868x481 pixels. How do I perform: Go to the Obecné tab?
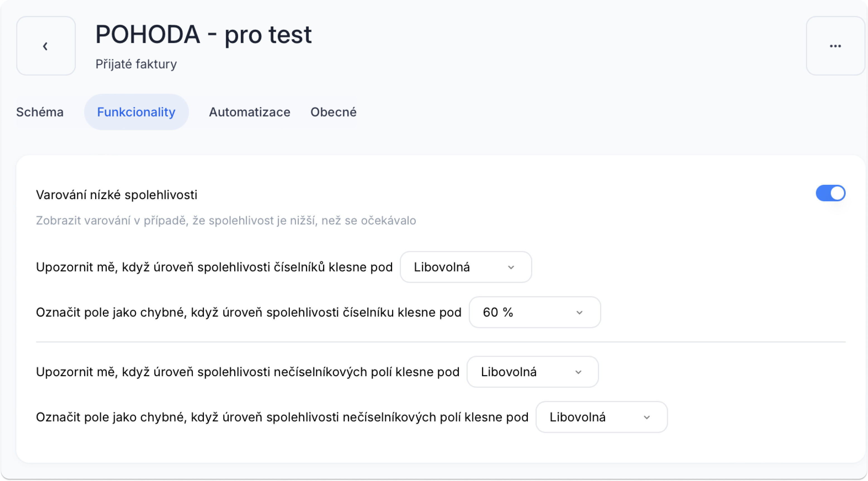coord(333,112)
